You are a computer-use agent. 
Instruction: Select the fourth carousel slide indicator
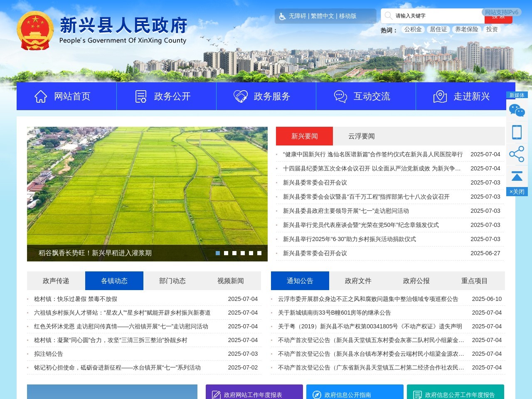tap(242, 252)
